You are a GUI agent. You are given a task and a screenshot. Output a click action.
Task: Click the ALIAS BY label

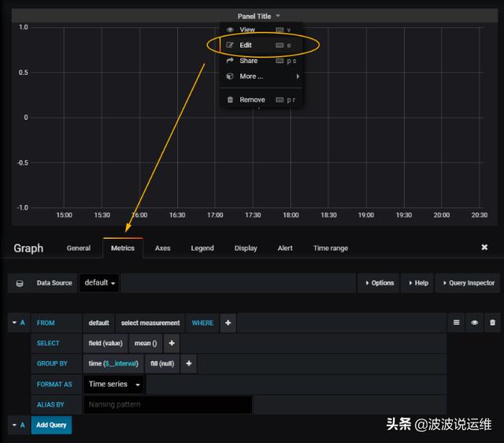[50, 404]
